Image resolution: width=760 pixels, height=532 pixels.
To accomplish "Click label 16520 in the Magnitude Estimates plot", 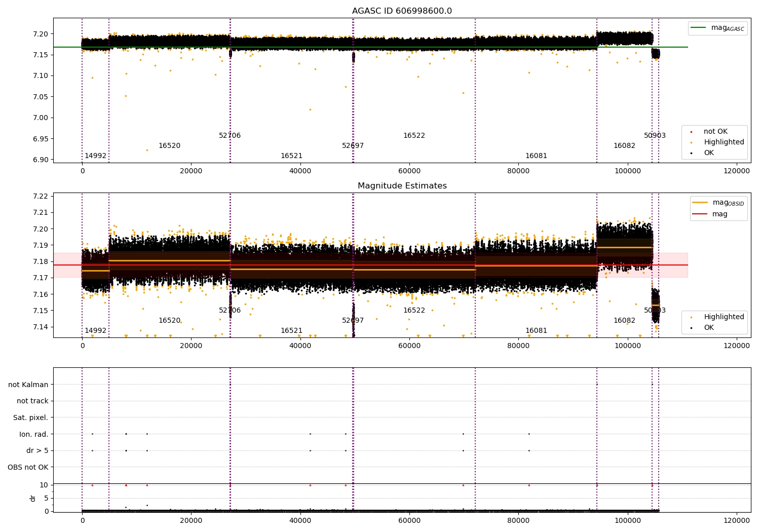I will click(x=169, y=321).
